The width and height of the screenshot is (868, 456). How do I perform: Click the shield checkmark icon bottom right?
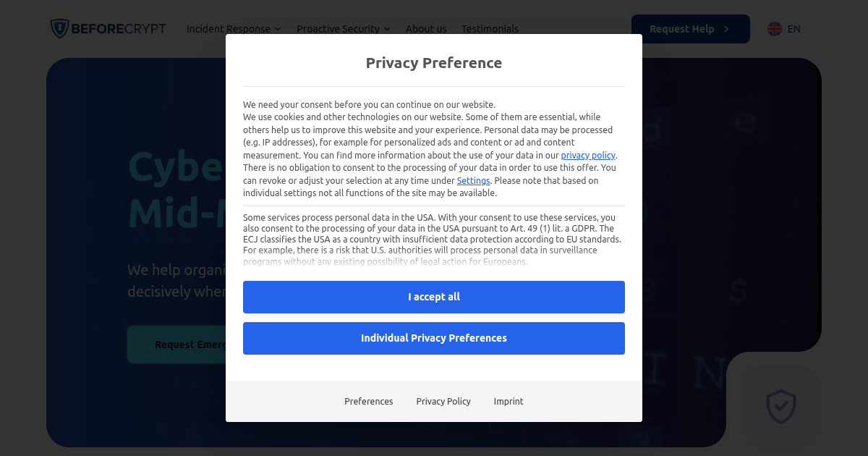click(x=780, y=408)
